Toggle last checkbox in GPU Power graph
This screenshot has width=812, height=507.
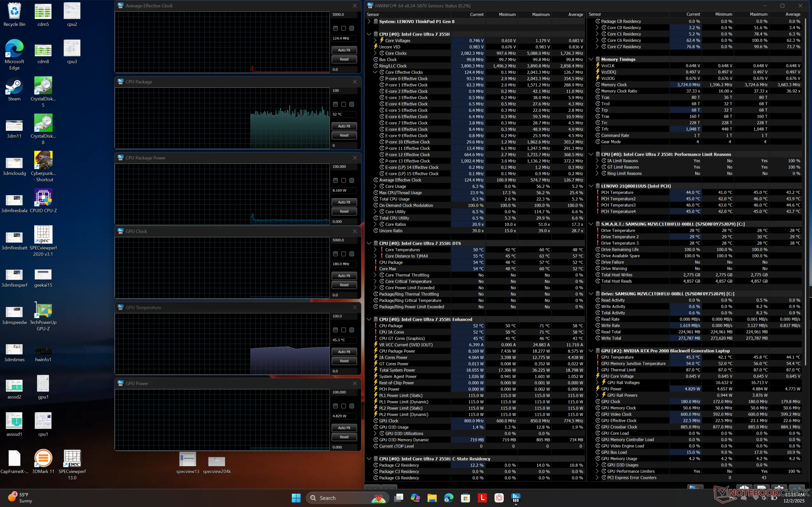352,406
